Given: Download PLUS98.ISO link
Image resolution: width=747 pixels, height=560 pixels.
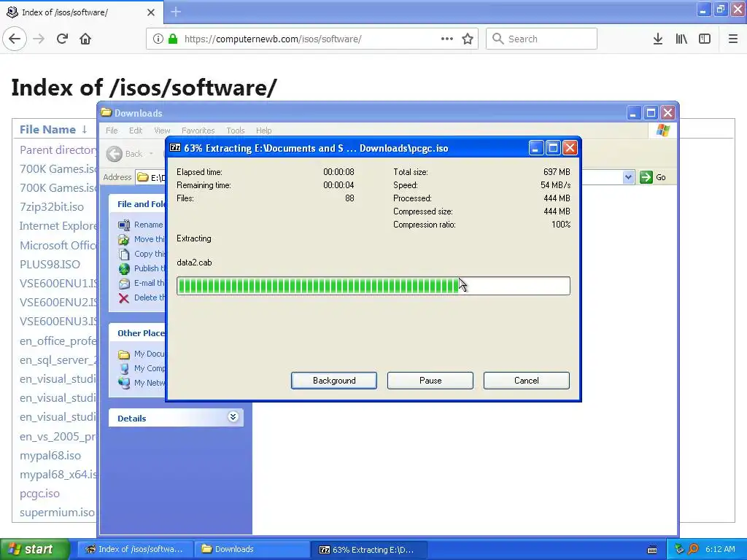Looking at the screenshot, I should point(50,264).
